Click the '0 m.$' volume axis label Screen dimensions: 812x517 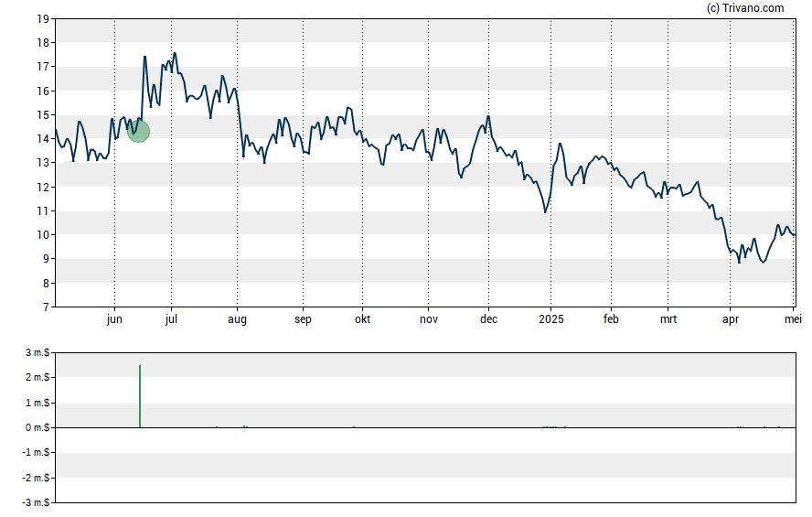pyautogui.click(x=37, y=427)
